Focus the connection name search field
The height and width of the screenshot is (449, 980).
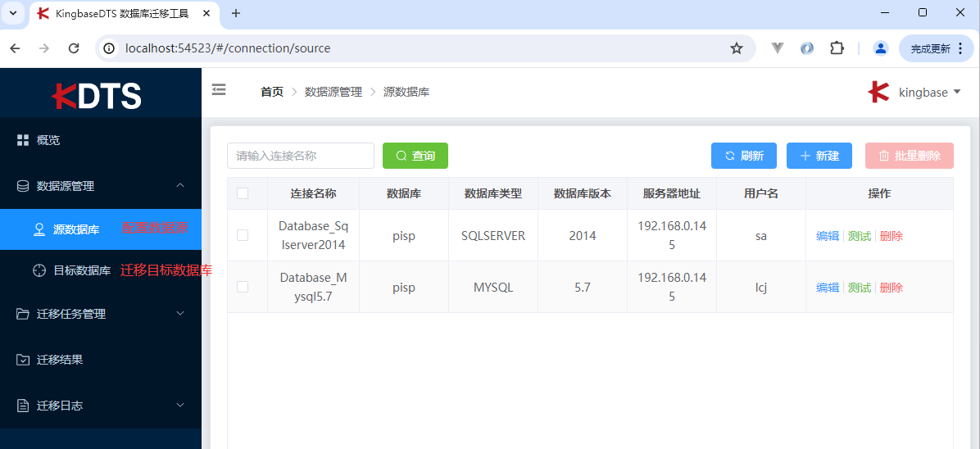coord(300,156)
